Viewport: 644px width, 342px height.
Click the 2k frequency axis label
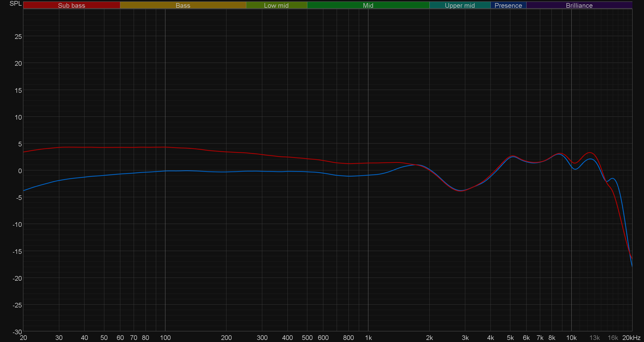429,338
